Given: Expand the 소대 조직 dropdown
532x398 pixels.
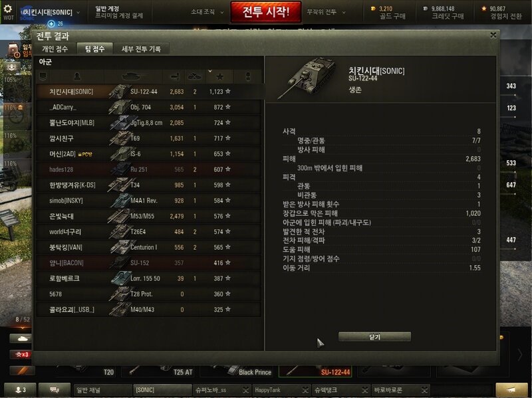Looking at the screenshot, I should click(207, 12).
